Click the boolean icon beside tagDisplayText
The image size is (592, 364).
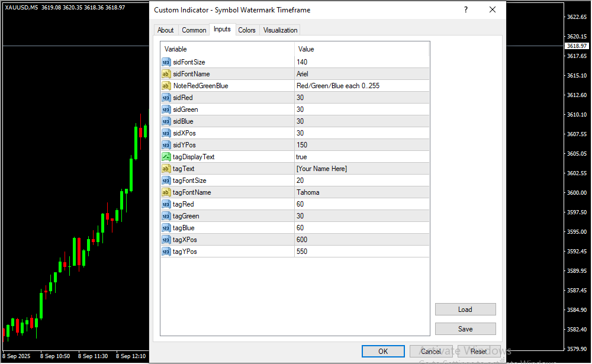(x=166, y=157)
